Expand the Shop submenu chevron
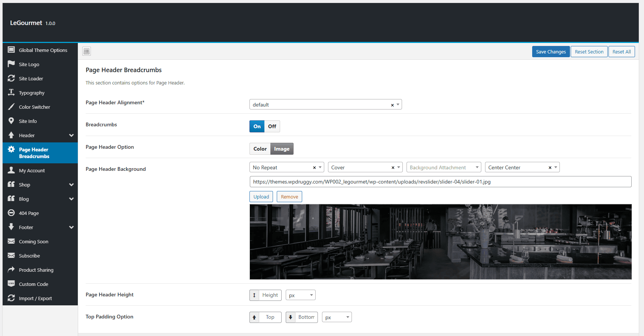 (71, 185)
